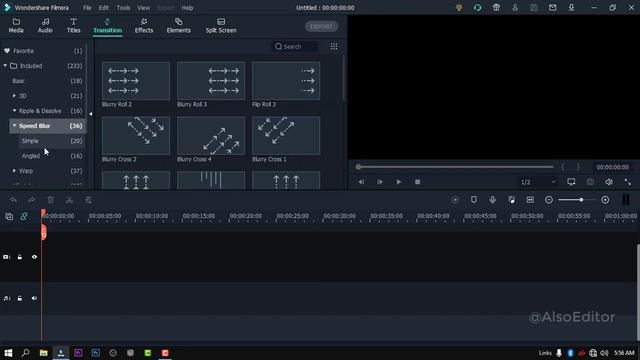
Task: Click the preview display settings icon
Action: (x=571, y=182)
